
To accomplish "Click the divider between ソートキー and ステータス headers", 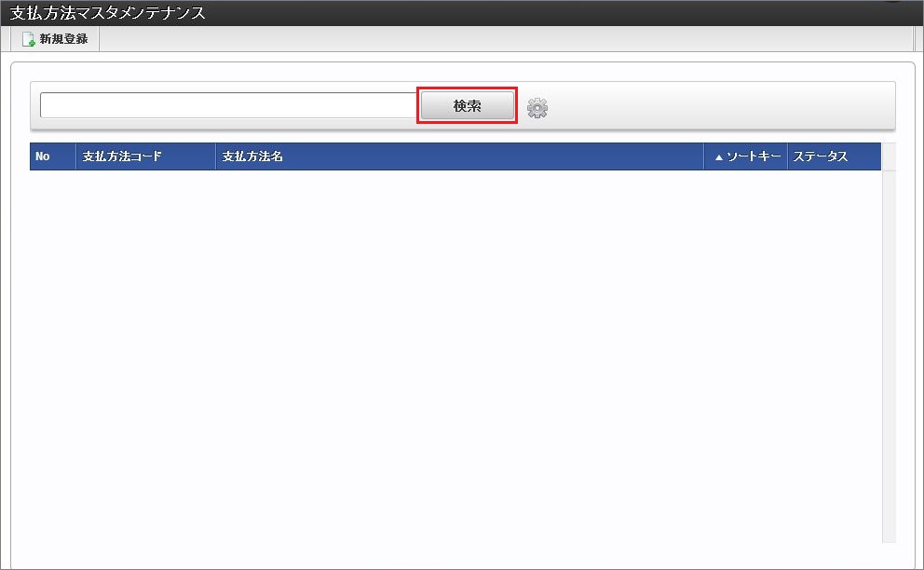I will (787, 156).
